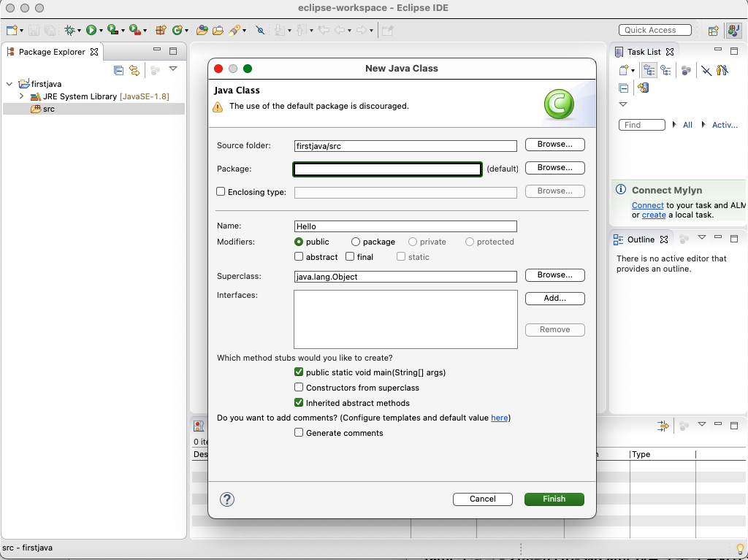748x560 pixels.
Task: Click the Debug bug icon in toolbar
Action: [69, 31]
